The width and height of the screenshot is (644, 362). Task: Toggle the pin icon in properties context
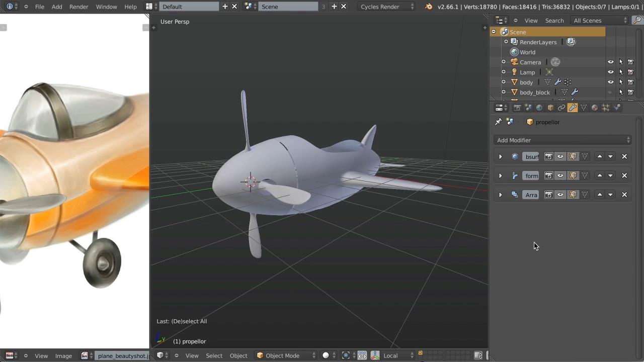coord(498,122)
